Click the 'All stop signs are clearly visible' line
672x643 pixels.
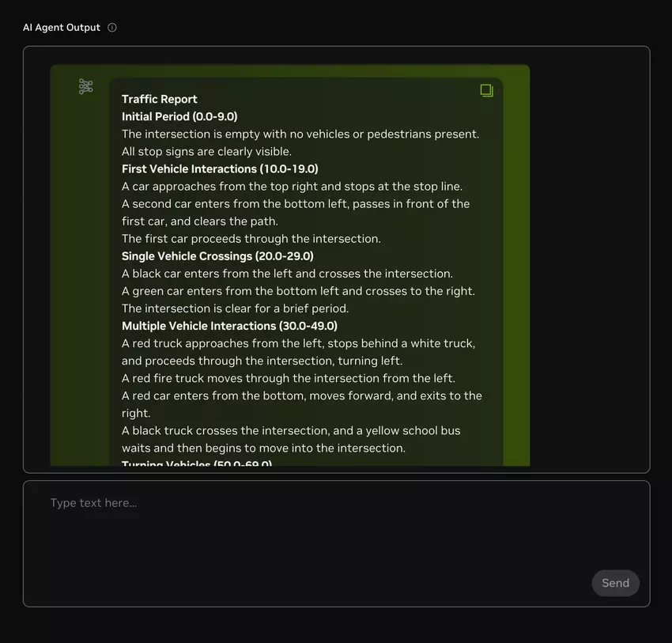coord(206,151)
